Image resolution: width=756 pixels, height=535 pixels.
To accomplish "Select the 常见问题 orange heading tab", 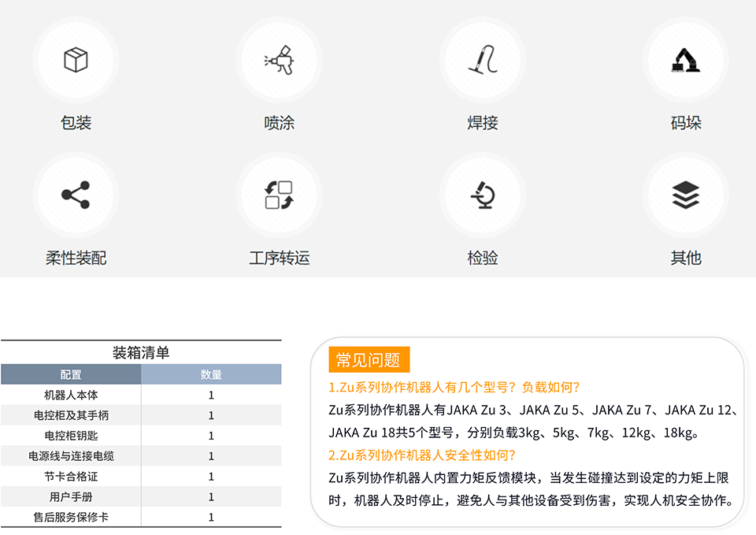I will click(x=369, y=360).
